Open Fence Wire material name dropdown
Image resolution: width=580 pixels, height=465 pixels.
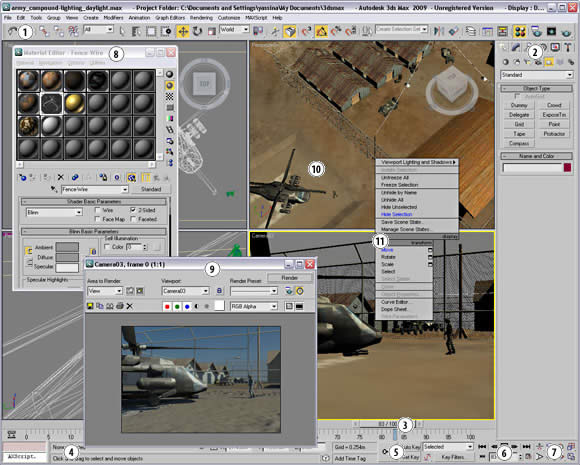tap(95, 189)
